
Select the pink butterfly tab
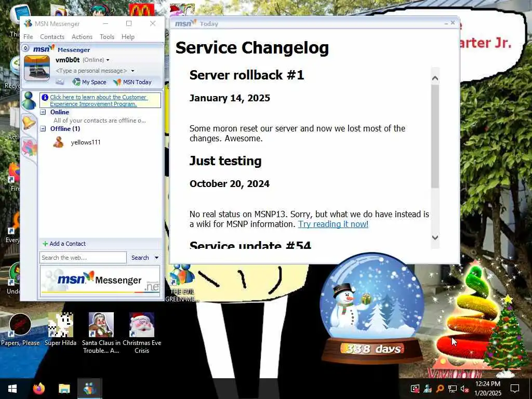click(x=30, y=148)
